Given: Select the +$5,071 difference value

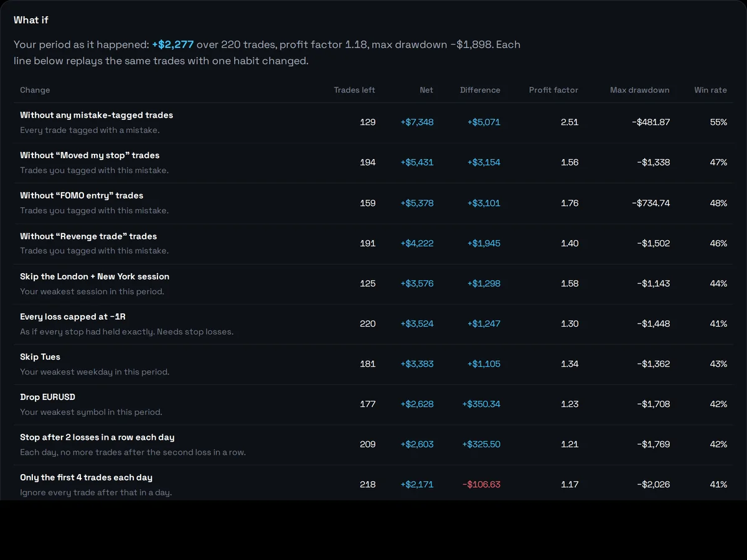Looking at the screenshot, I should [484, 122].
